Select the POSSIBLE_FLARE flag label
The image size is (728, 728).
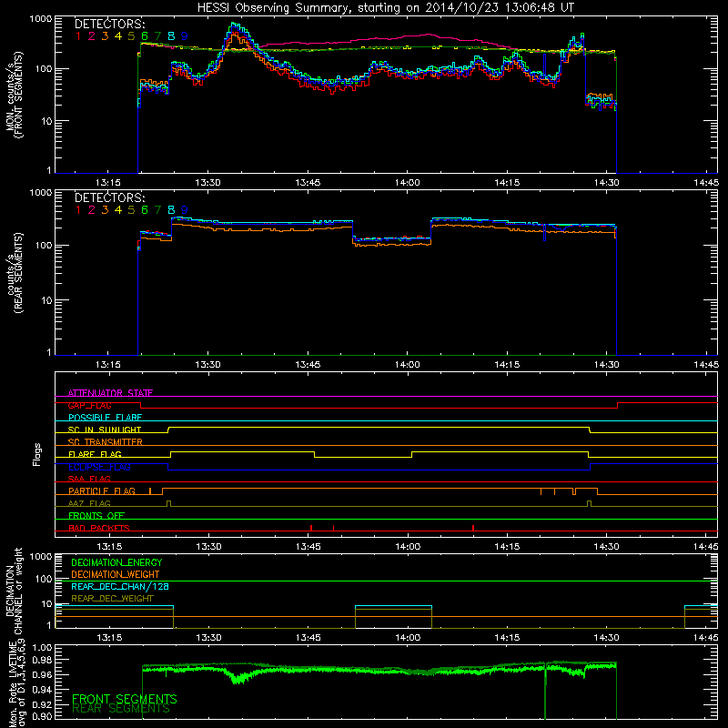[105, 418]
